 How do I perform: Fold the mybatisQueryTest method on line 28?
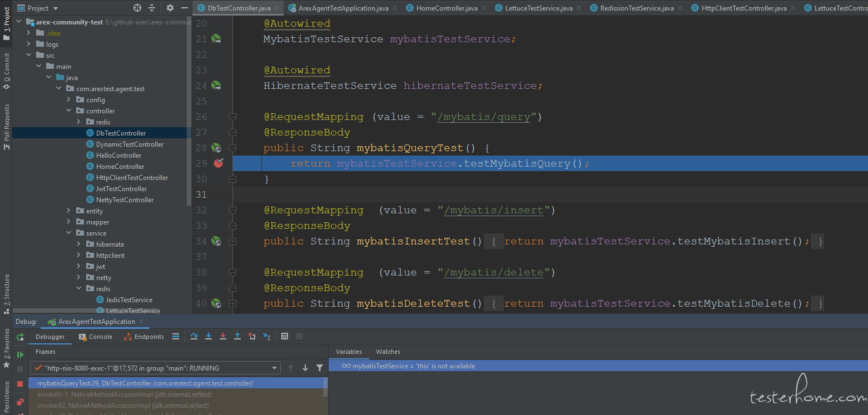point(232,148)
